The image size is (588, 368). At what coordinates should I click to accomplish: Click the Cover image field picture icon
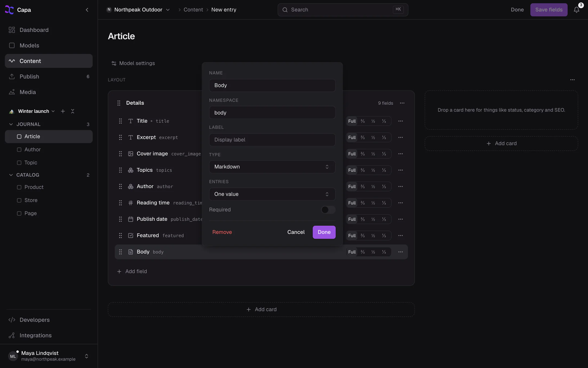[131, 154]
